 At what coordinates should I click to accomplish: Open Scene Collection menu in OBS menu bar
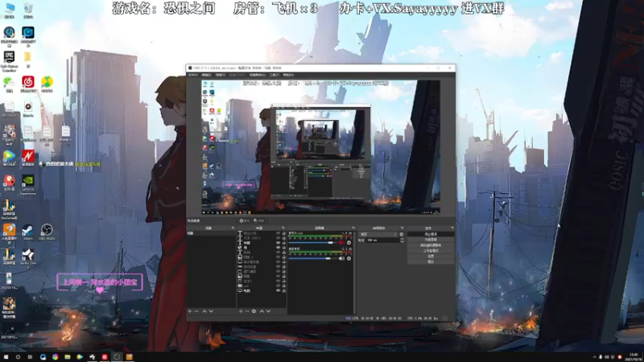tap(258, 75)
